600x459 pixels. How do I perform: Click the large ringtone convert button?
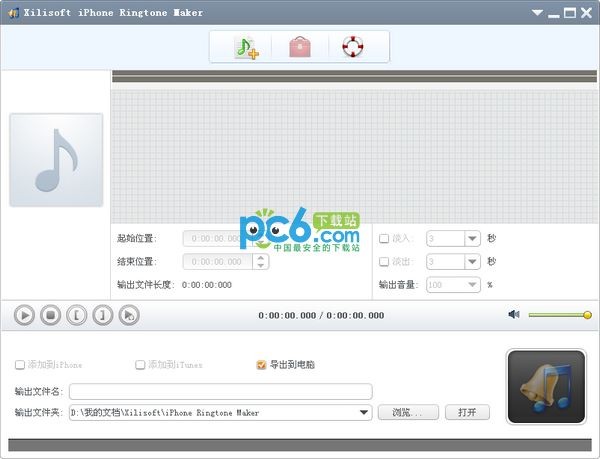546,386
